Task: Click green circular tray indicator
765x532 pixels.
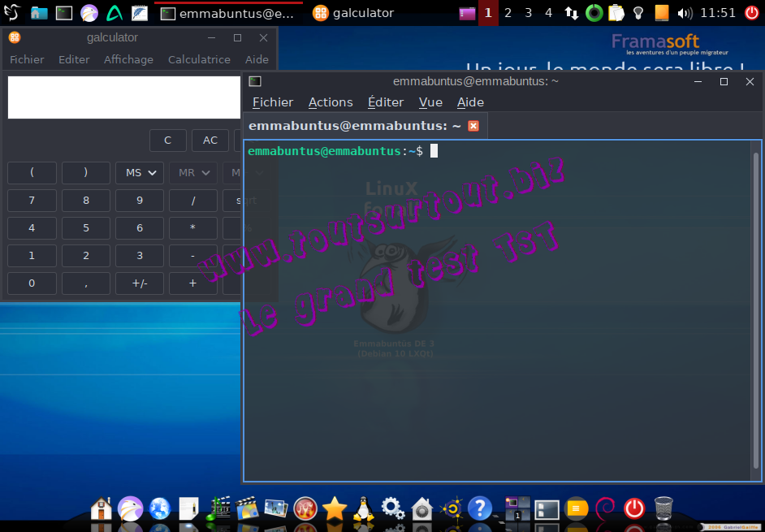Action: 594,13
